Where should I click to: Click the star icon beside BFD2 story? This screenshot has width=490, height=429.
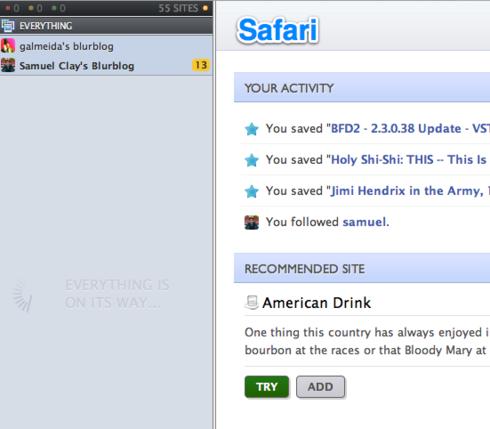pos(252,129)
